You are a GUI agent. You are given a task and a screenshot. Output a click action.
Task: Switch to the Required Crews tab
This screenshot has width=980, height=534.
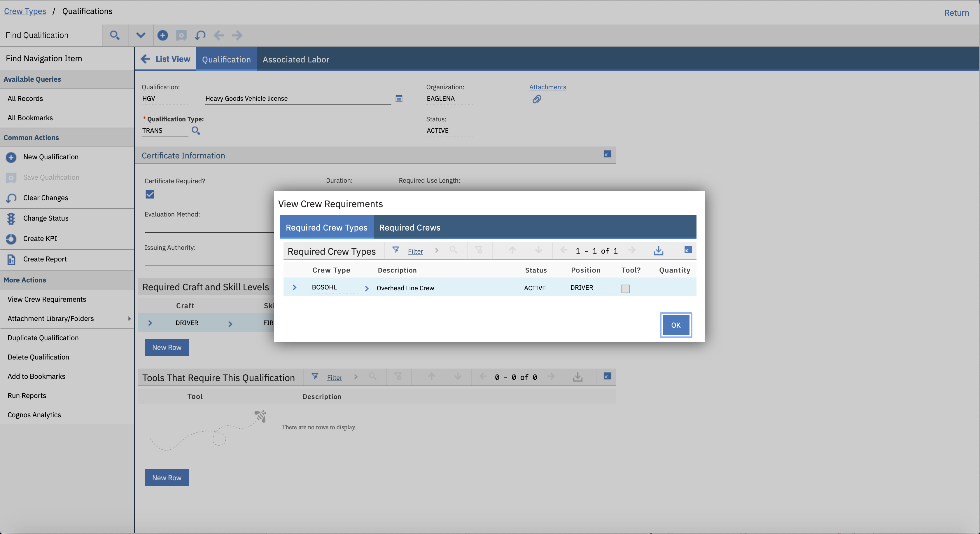(409, 228)
